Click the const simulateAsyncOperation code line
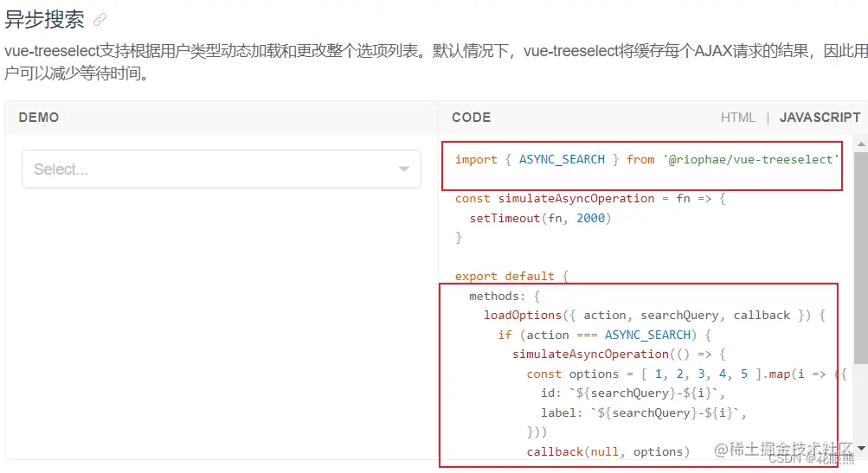The width and height of the screenshot is (868, 473). click(590, 199)
